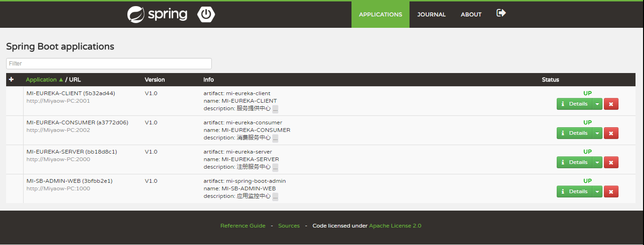Click UP status of MI-EUREKA-CONSUMER

[587, 122]
